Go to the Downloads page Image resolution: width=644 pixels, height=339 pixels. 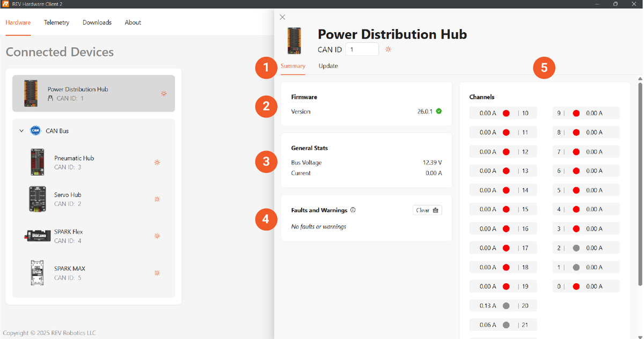(x=97, y=23)
